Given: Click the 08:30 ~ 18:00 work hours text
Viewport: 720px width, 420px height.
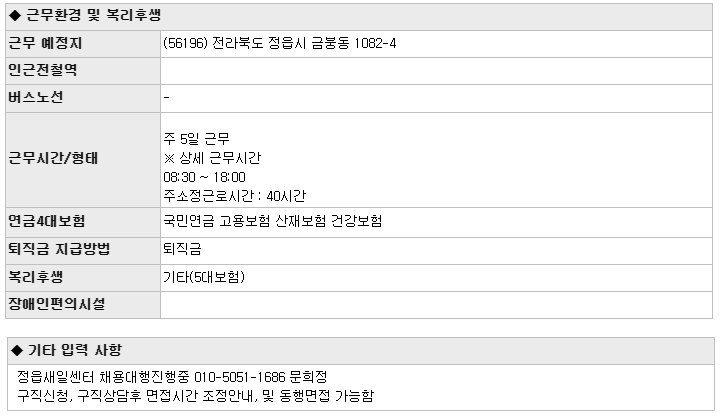Looking at the screenshot, I should 204,177.
